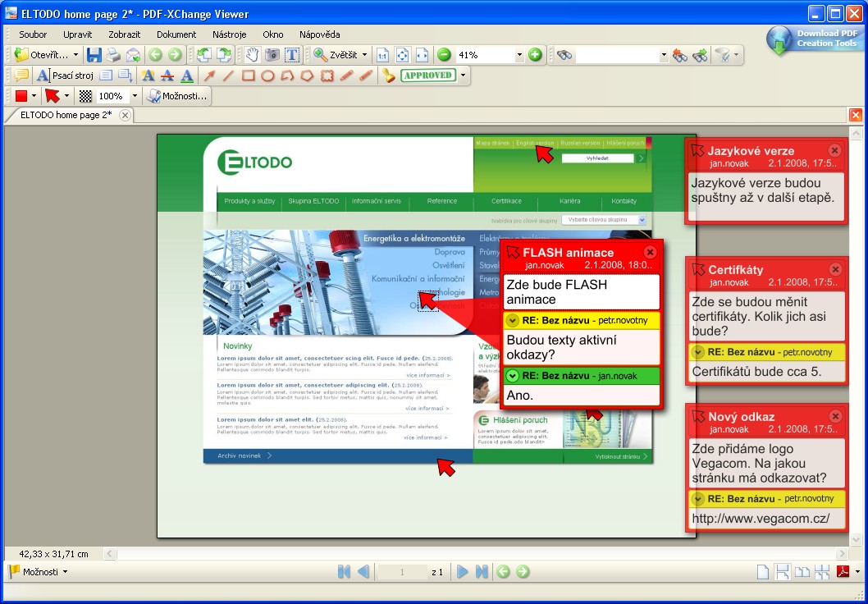
Task: Choose the Strikeout text tool
Action: 167,75
